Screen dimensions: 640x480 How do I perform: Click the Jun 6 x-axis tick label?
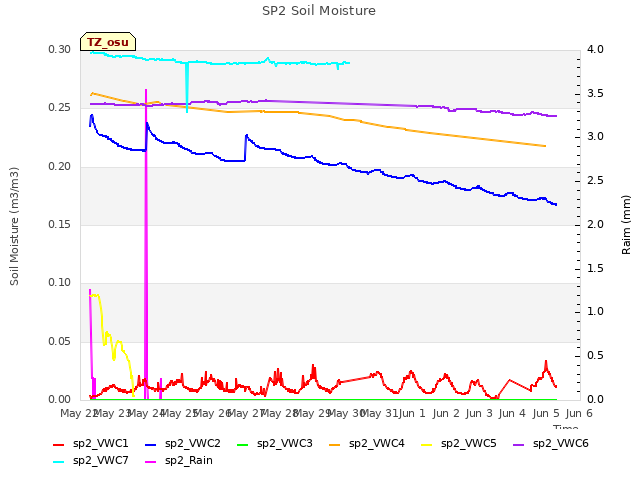point(579,413)
